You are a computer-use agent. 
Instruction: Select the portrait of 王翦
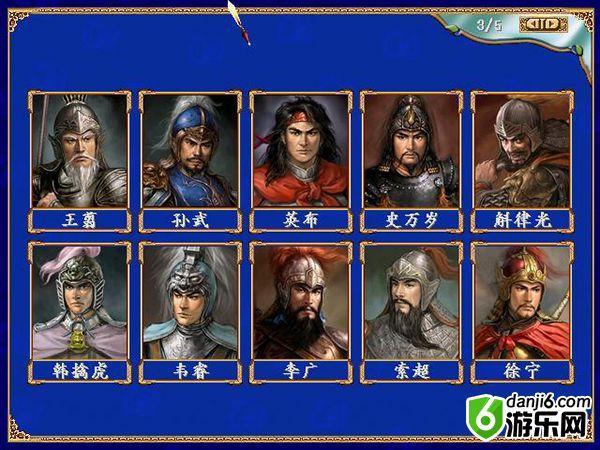[80, 150]
